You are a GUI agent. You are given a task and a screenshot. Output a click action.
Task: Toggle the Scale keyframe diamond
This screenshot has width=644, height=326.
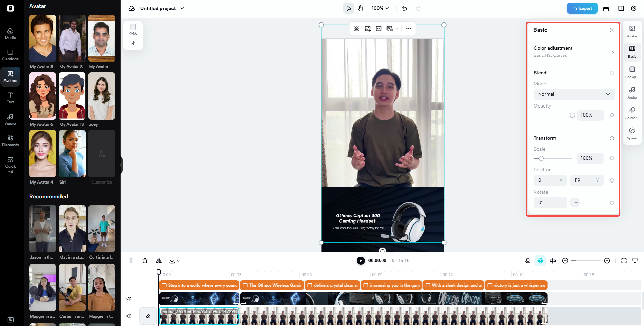(x=612, y=158)
